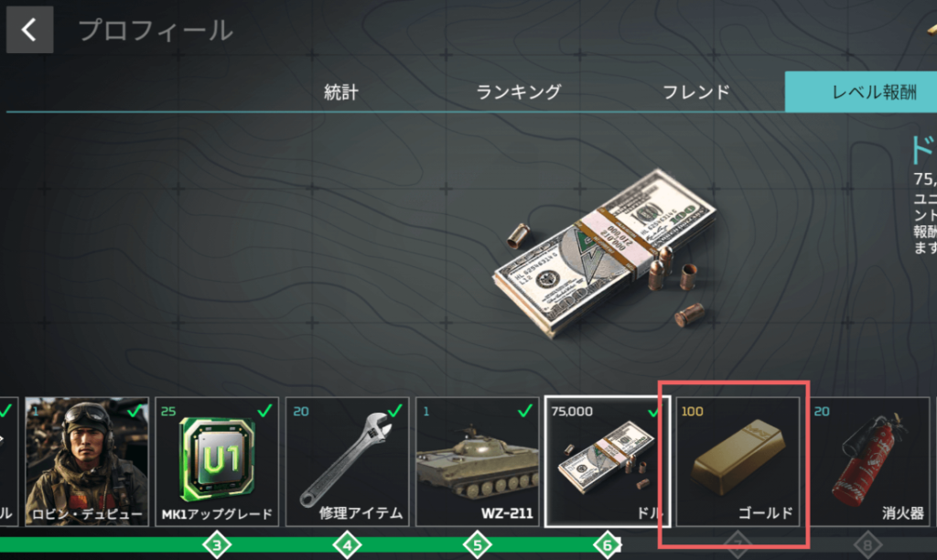Select the 100 ゴールド gold bar reward

click(738, 461)
